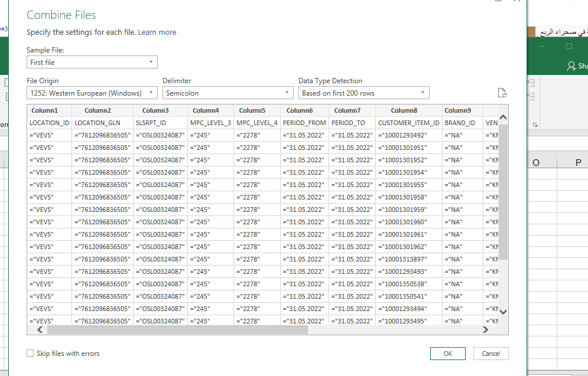Click the horizontal scrollbar thumb in preview
The image size is (588, 376).
[x=177, y=329]
